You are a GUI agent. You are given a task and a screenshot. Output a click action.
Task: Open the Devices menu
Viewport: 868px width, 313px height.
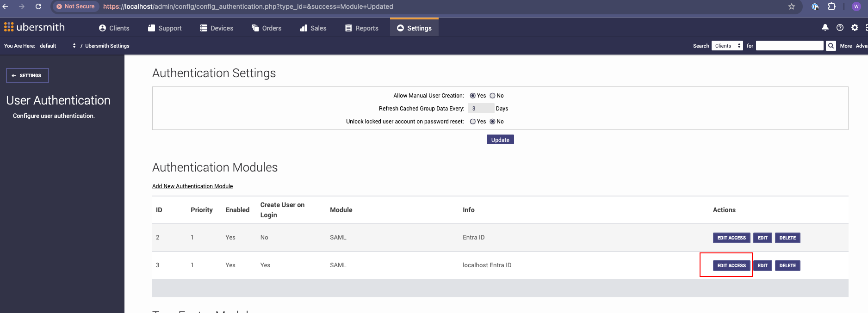[217, 28]
